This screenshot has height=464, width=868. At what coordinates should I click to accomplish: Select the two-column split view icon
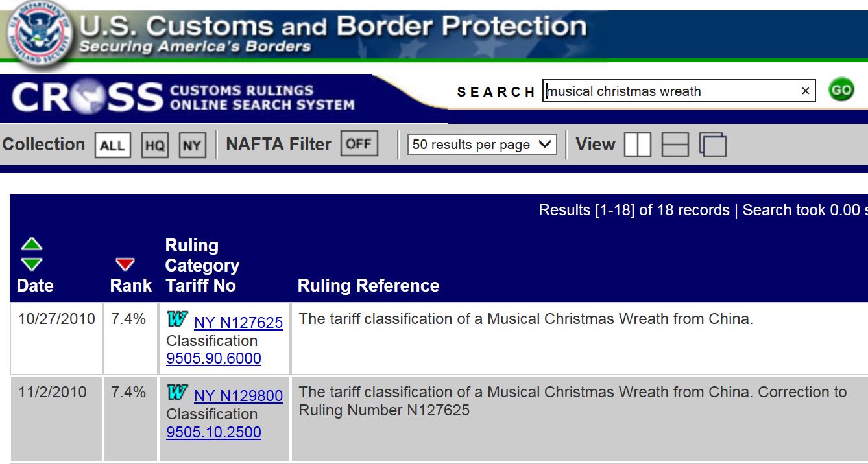637,145
